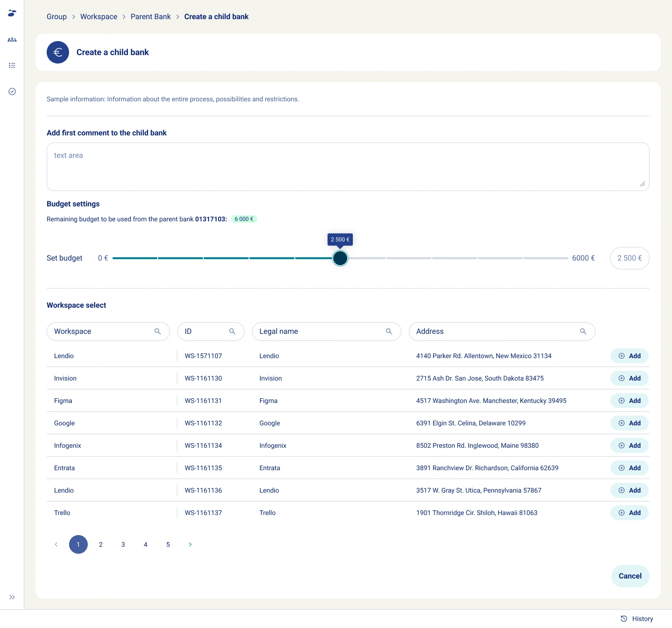Cancel creating the child bank
672x628 pixels.
pos(630,576)
